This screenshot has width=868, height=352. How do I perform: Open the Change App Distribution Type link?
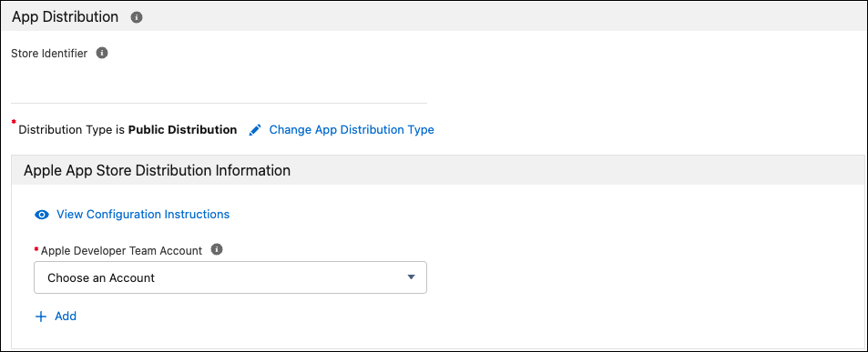pos(352,130)
